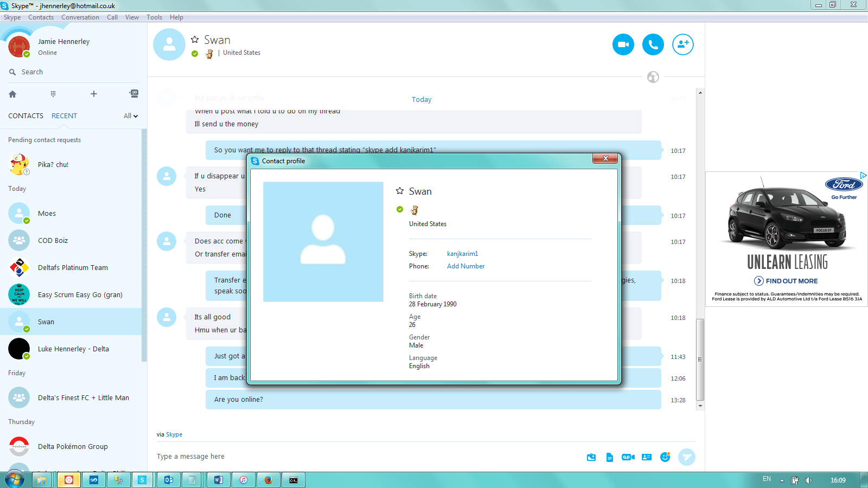
Task: Open the Skype menu
Action: 12,17
